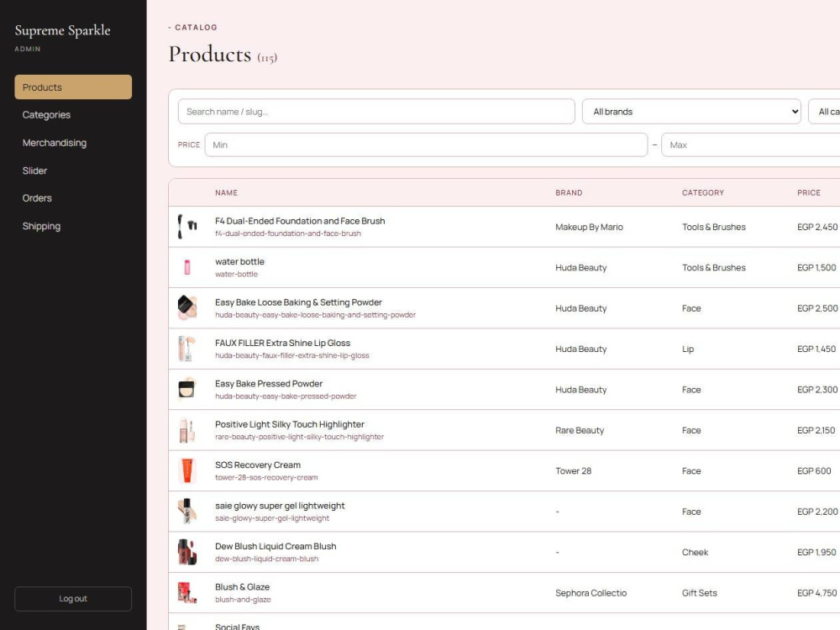Click the Max price input field
Image resolution: width=840 pixels, height=630 pixels.
[x=750, y=144]
